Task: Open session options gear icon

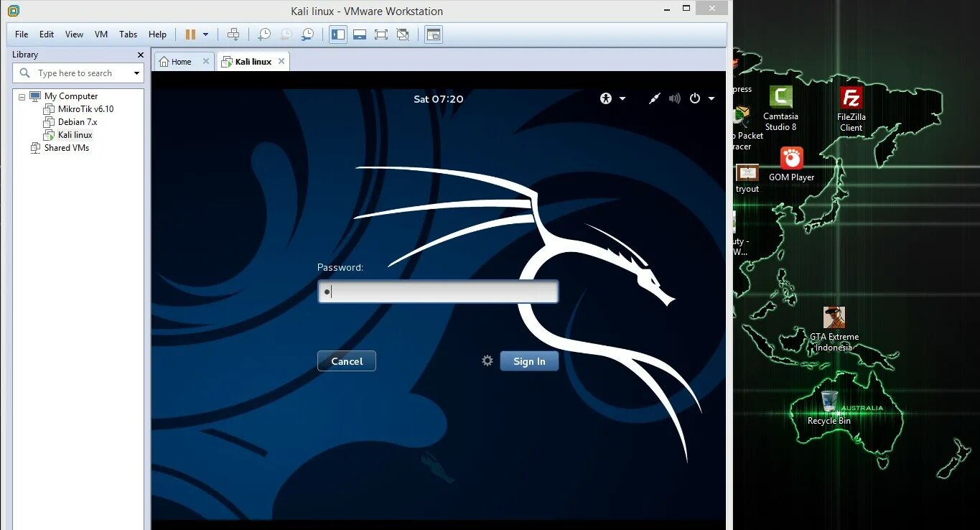Action: point(487,361)
